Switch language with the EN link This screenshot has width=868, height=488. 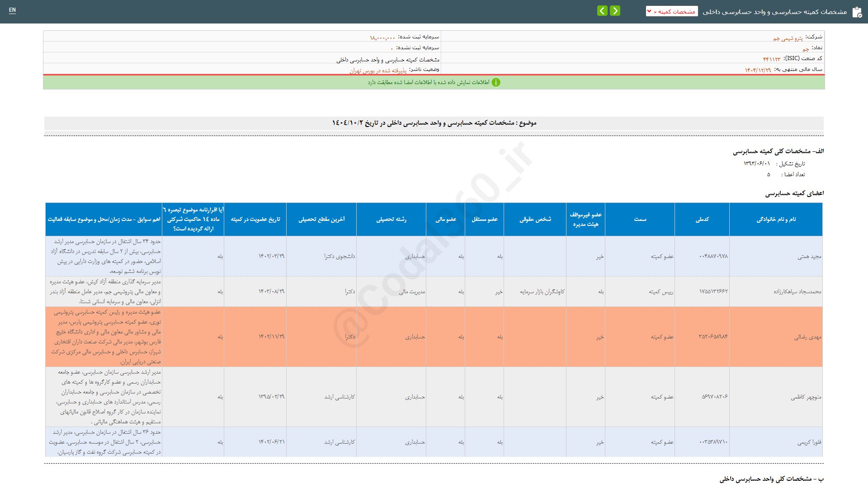[12, 10]
